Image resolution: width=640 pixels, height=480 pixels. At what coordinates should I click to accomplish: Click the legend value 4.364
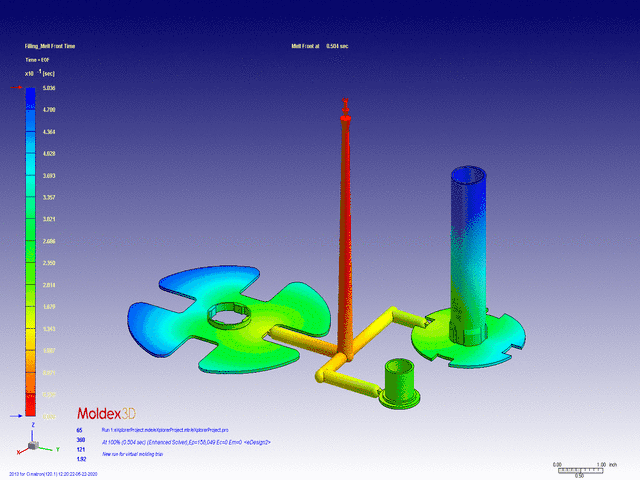[49, 132]
